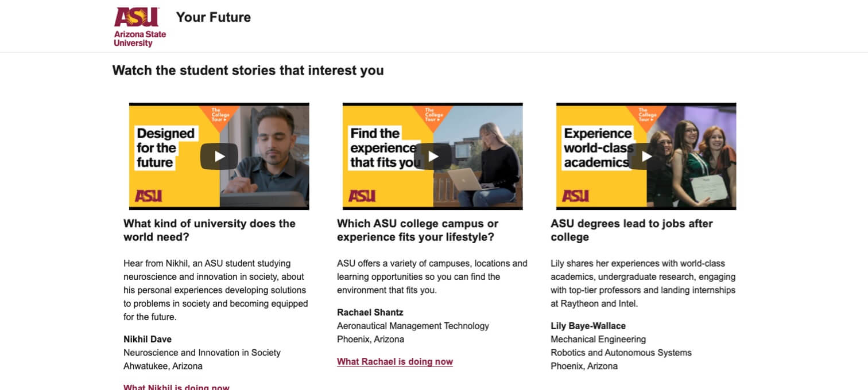This screenshot has height=390, width=868.
Task: Click ASU logo in "world-class academics" thumbnail
Action: 576,196
